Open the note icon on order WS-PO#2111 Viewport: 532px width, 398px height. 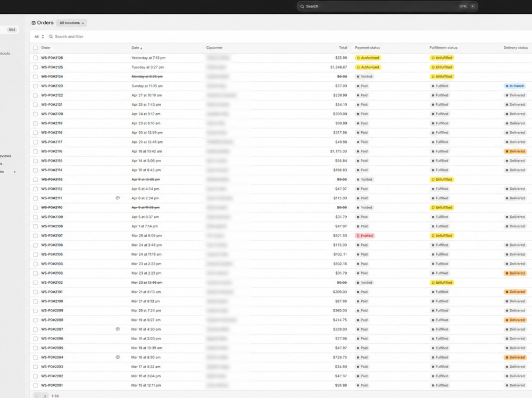[x=118, y=198]
